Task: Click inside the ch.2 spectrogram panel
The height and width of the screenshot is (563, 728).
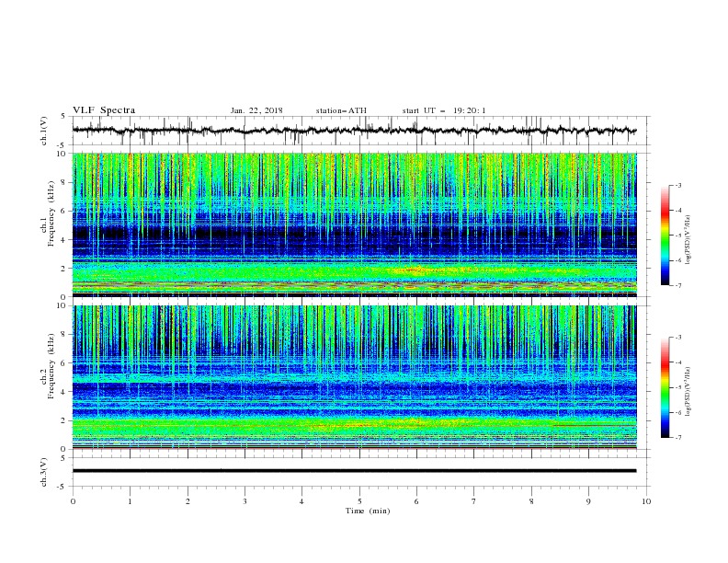Action: pyautogui.click(x=354, y=377)
